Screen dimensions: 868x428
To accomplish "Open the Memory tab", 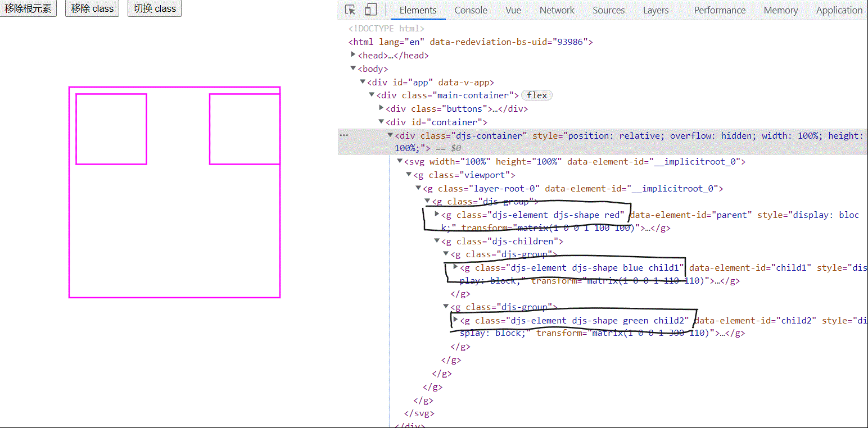I will click(x=780, y=10).
